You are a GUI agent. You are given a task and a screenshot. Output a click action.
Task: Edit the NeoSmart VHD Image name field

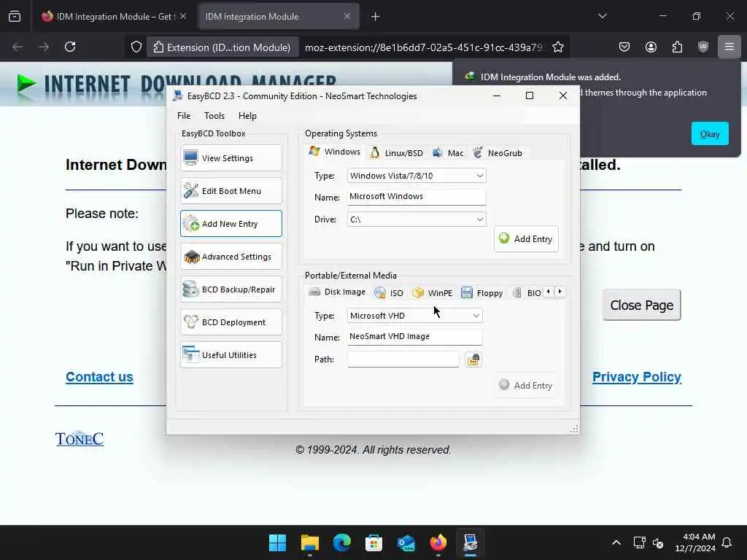tap(414, 337)
